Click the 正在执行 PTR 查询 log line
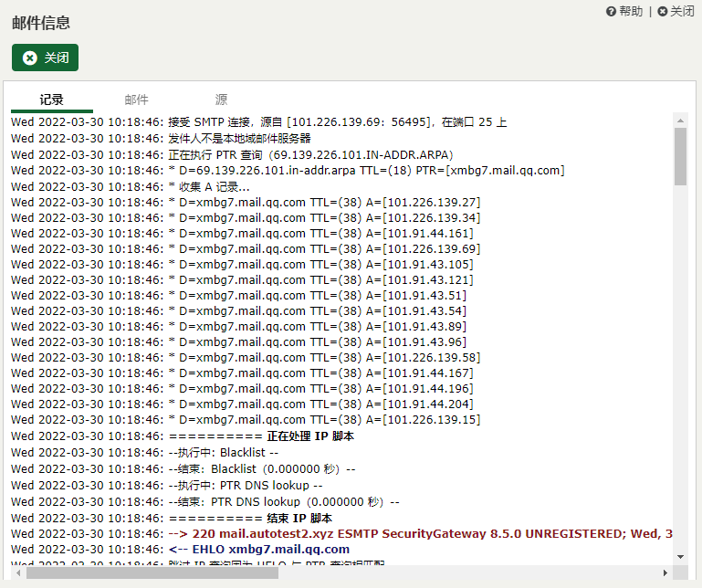This screenshot has height=588, width=702. [x=310, y=154]
